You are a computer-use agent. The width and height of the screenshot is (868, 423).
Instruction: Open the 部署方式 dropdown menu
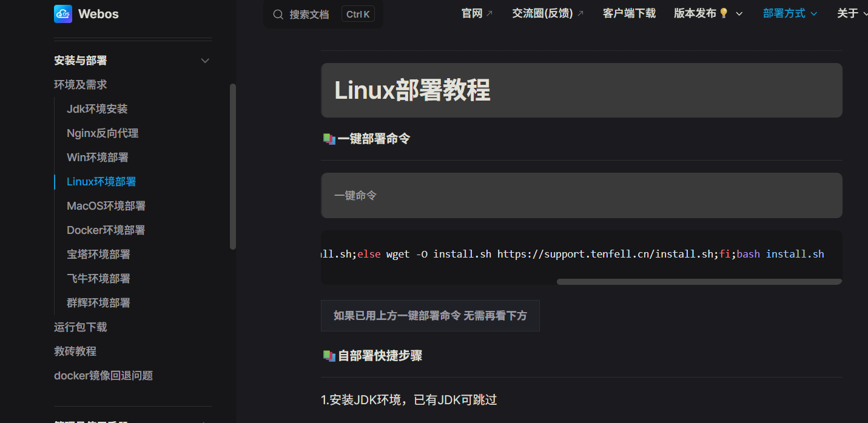[790, 13]
